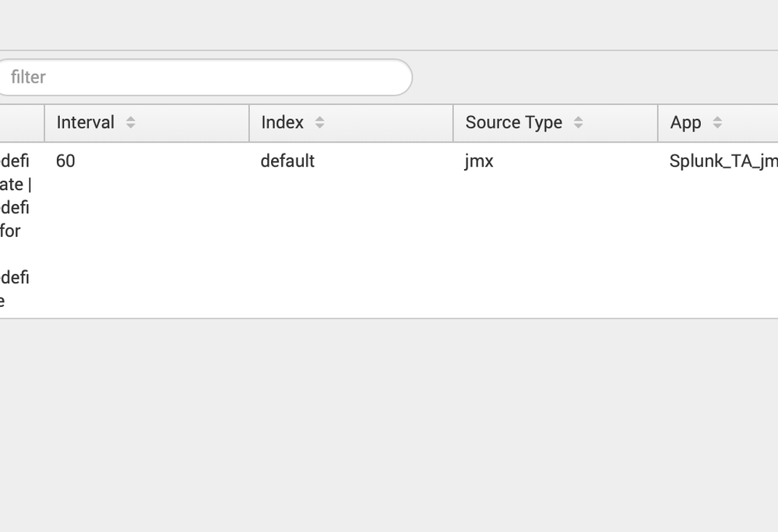The width and height of the screenshot is (778, 532).
Task: Open the Splunk_TA_jm app cell
Action: point(723,161)
